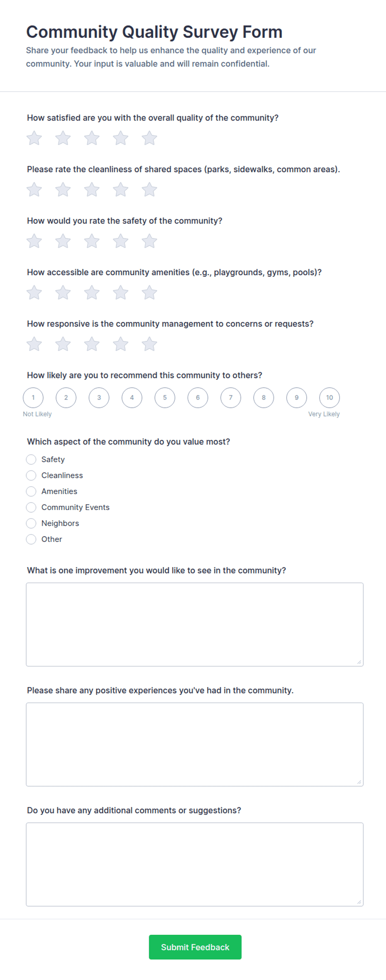The height and width of the screenshot is (980, 386).
Task: Give cleanliness of shared spaces three stars
Action: point(92,190)
